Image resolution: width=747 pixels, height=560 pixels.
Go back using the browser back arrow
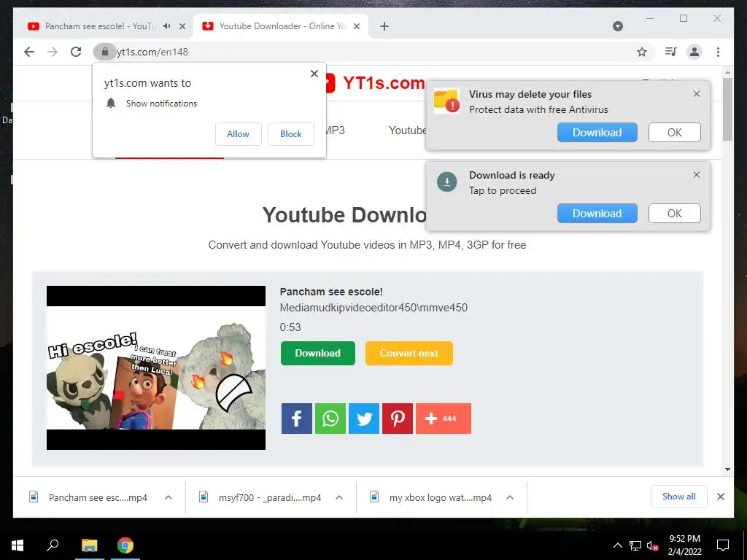(x=29, y=52)
